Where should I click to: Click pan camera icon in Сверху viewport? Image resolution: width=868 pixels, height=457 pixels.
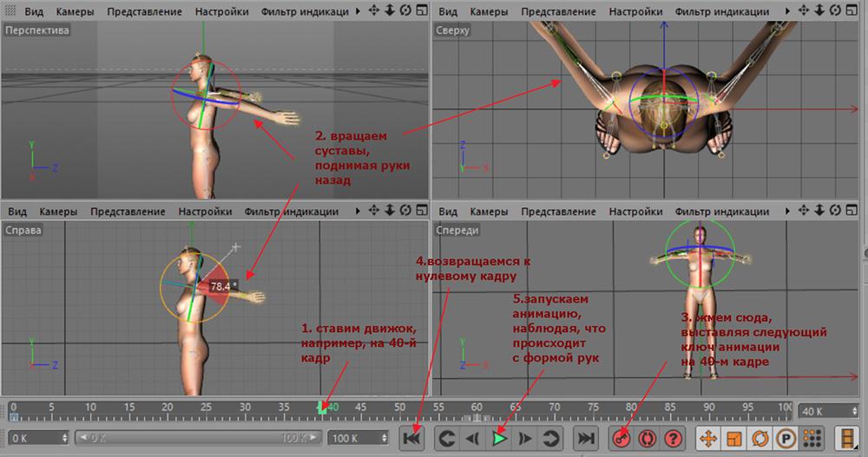tap(804, 10)
